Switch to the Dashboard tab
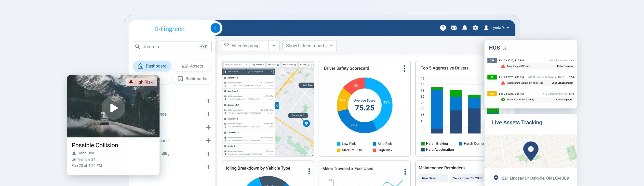644x186 pixels. (x=152, y=66)
